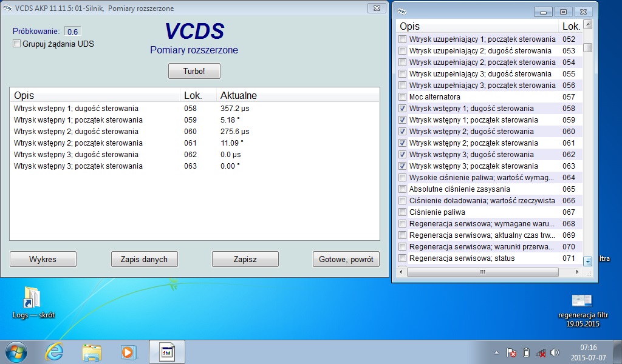Viewport: 622px width, 364px height.
Task: Launch Internet Explorer from the taskbar
Action: [x=54, y=352]
